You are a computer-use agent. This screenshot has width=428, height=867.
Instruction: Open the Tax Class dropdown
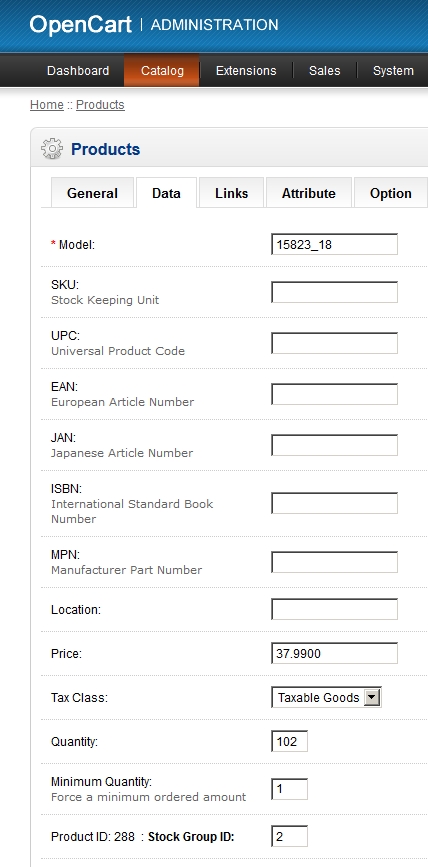326,698
